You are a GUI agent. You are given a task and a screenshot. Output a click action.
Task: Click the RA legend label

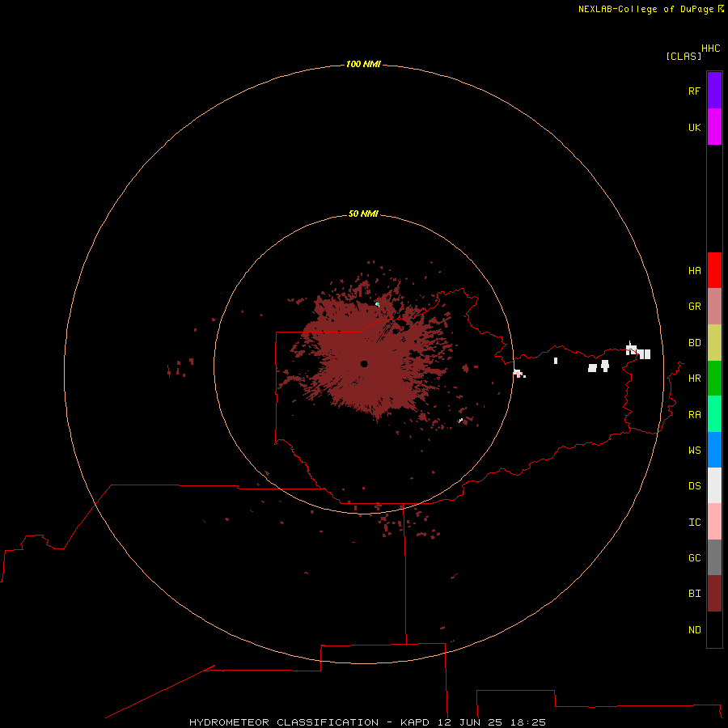(694, 415)
